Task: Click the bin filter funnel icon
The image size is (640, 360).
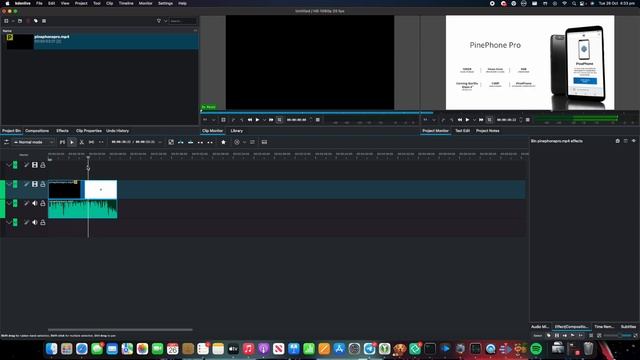Action: (x=159, y=21)
